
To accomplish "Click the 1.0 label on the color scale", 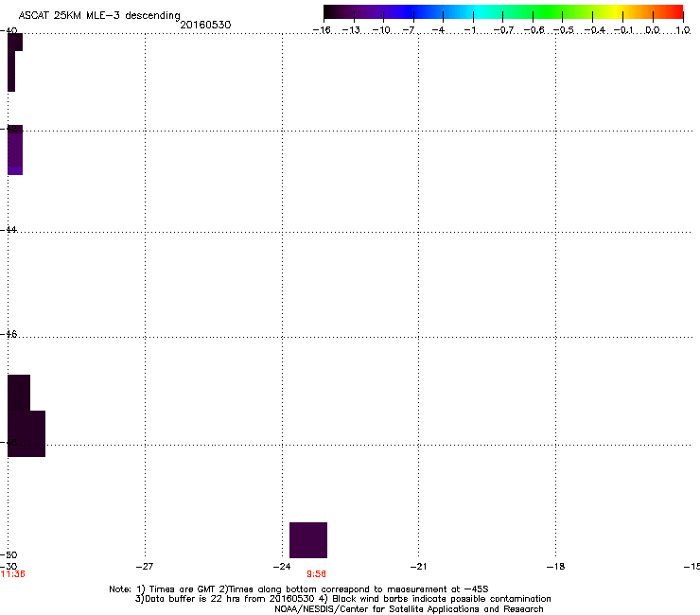I will pos(683,30).
